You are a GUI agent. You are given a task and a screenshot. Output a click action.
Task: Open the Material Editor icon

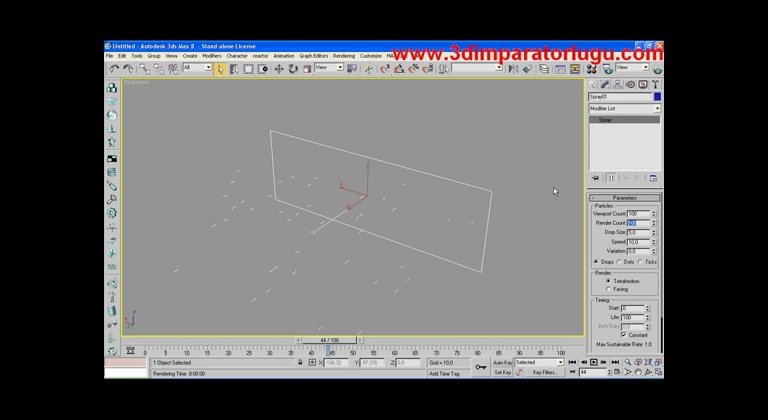pyautogui.click(x=591, y=69)
